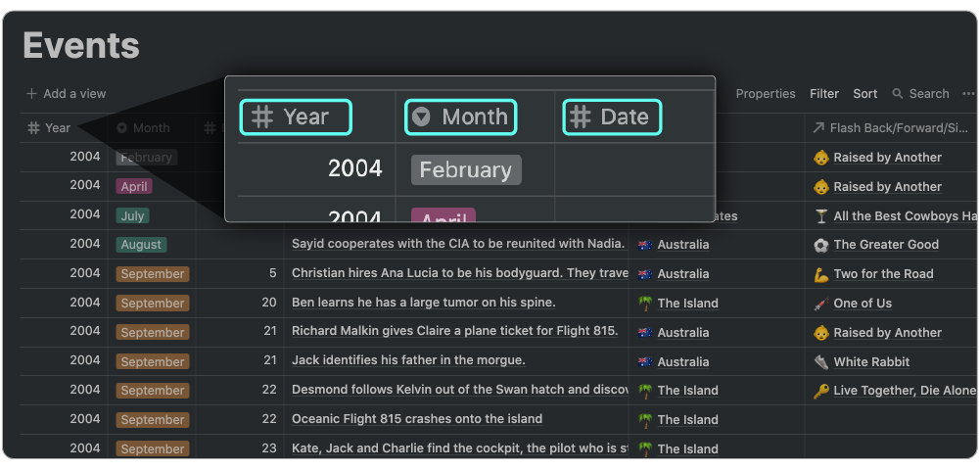Click the cocktail emoji for All the Best Cowboys
Image resolution: width=980 pixels, height=470 pixels.
click(820, 216)
